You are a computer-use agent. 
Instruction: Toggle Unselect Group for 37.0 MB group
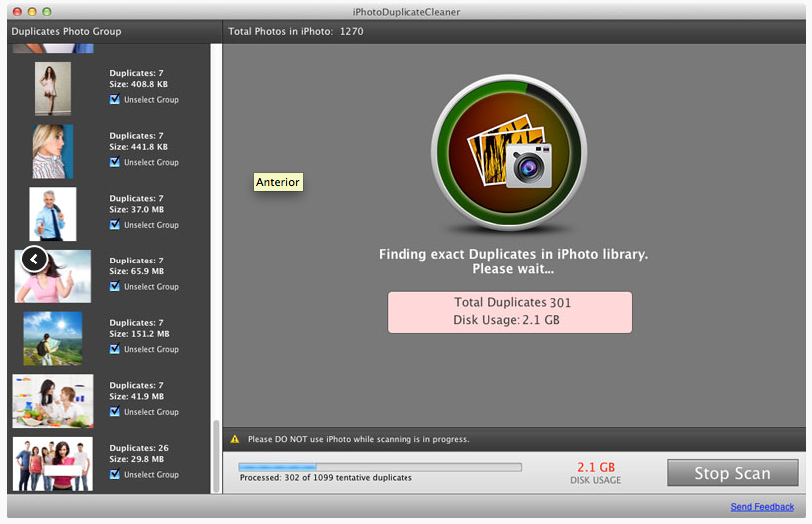point(115,224)
